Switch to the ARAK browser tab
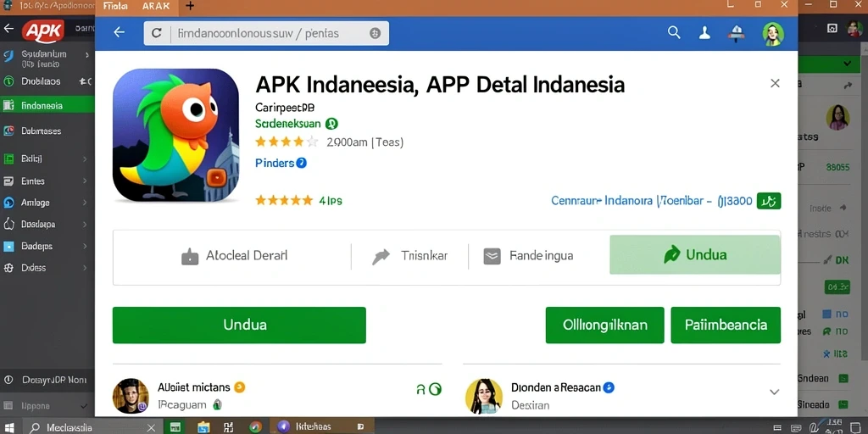Viewport: 868px width, 434px height. tap(156, 6)
